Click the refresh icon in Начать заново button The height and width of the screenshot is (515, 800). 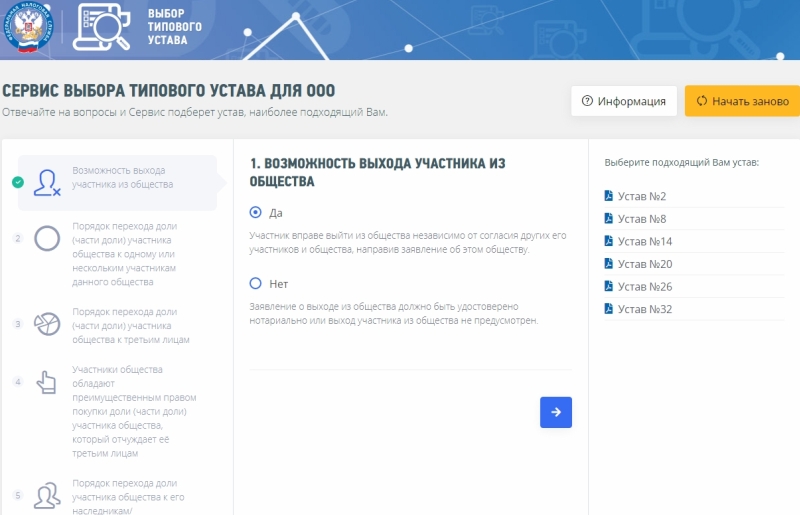point(702,101)
